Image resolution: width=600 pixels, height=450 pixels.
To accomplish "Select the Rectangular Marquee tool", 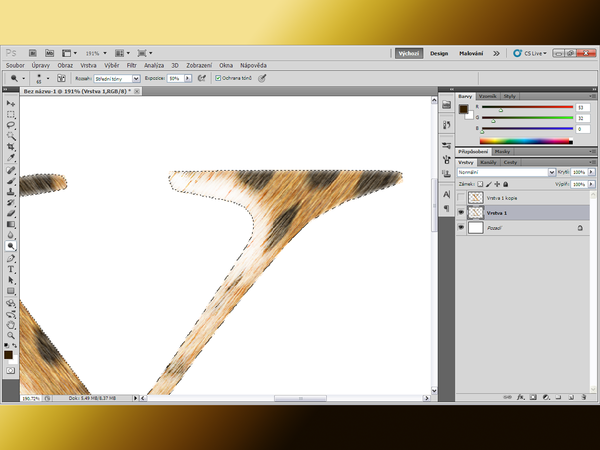I will pyautogui.click(x=11, y=114).
